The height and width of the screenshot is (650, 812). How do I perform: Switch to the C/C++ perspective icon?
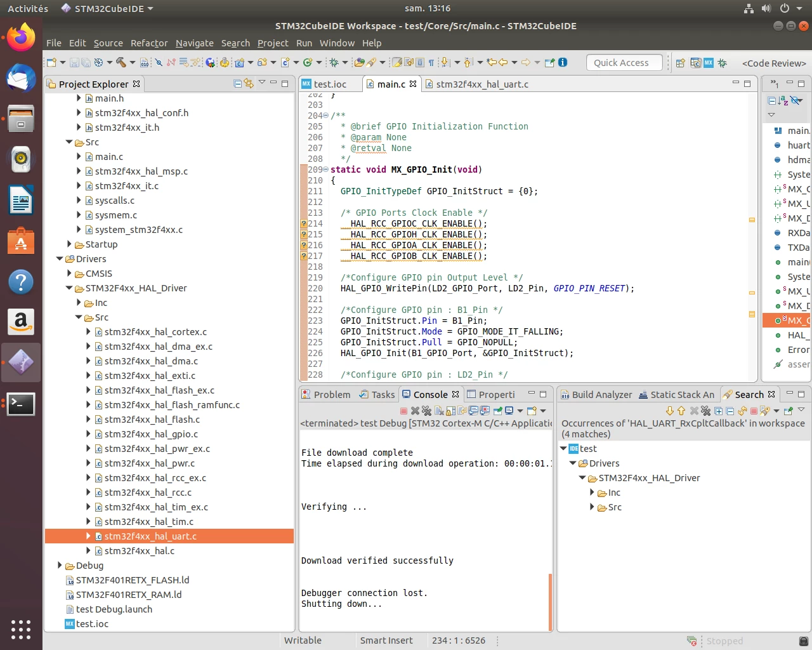point(695,63)
